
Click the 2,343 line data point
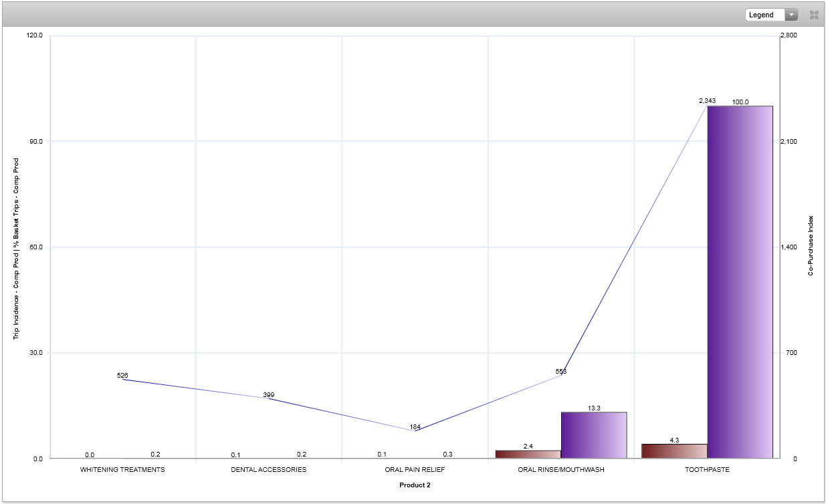(707, 106)
